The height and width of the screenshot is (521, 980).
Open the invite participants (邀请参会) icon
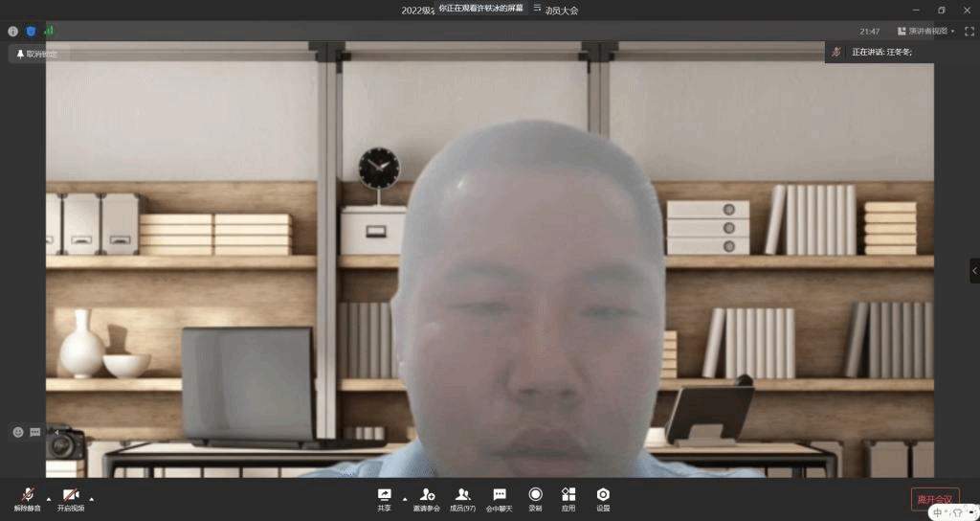[x=427, y=497]
